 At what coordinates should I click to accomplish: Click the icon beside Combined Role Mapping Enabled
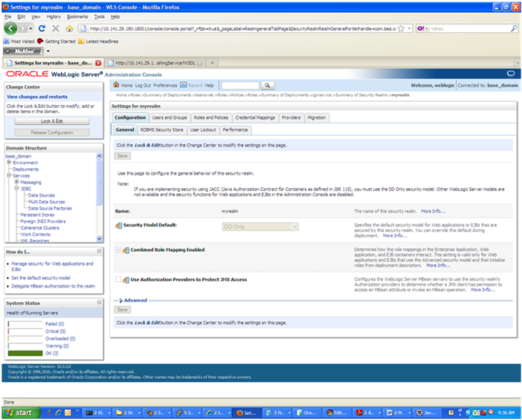(x=126, y=250)
